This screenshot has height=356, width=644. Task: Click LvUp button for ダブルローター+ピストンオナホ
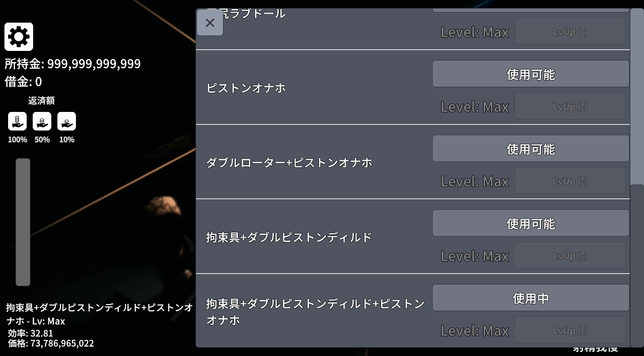pos(570,181)
